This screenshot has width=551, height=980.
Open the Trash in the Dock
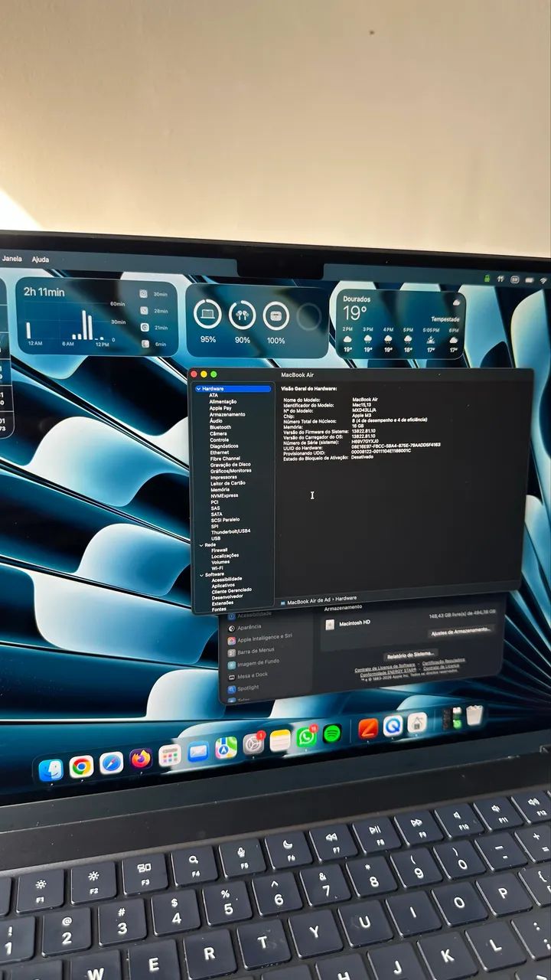474,715
